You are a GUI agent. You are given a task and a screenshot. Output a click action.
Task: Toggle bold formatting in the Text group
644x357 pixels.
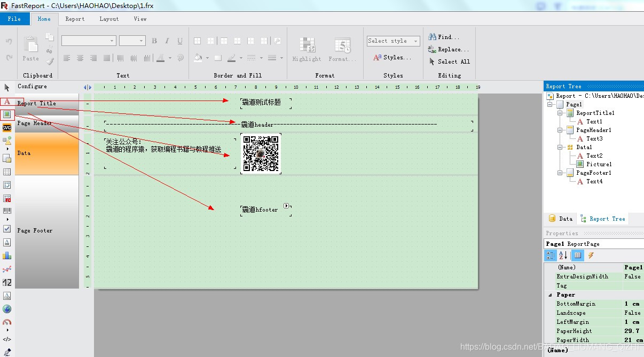[x=154, y=41]
